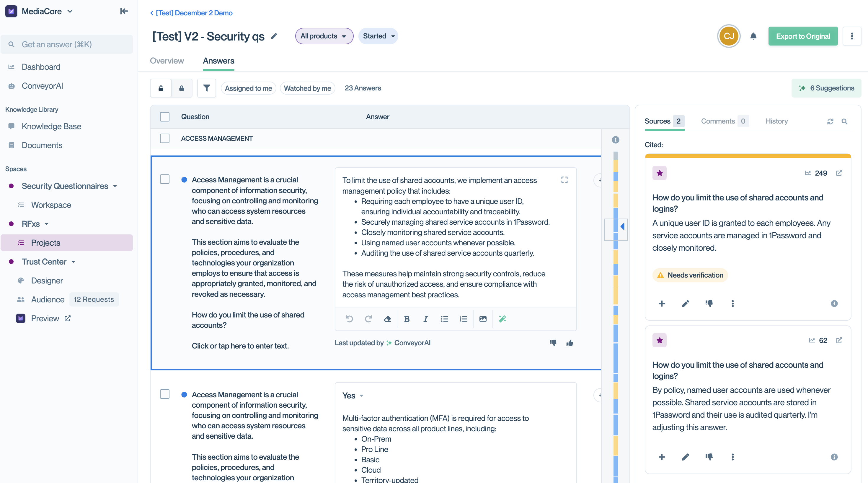
Task: Click the expand answer fullscreen icon
Action: tap(564, 180)
